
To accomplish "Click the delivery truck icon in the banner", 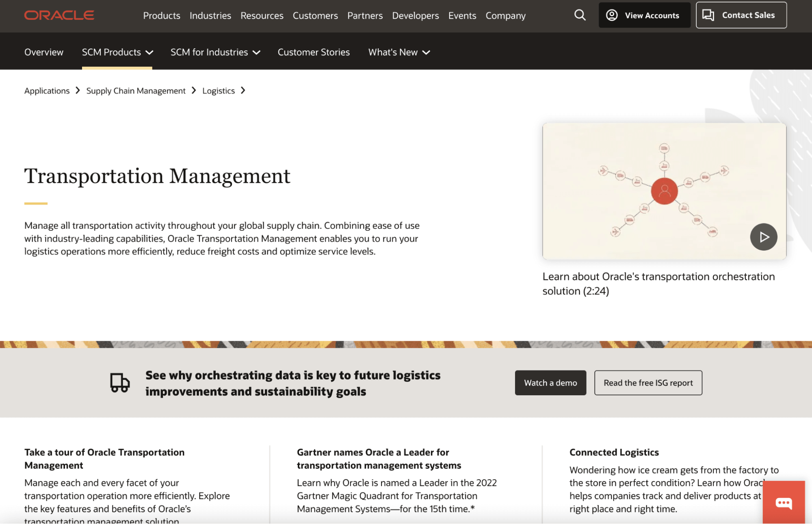I will coord(120,383).
